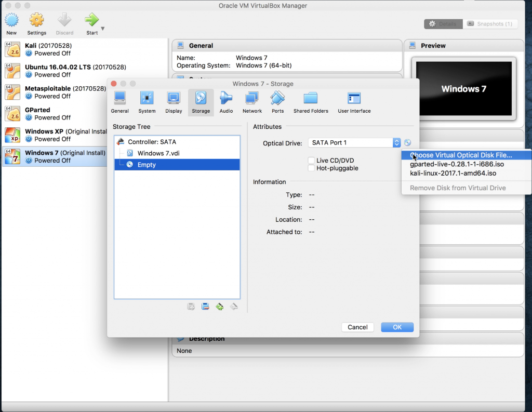The width and height of the screenshot is (532, 412).
Task: Select the Metasploitable virtual machine
Action: 55,92
